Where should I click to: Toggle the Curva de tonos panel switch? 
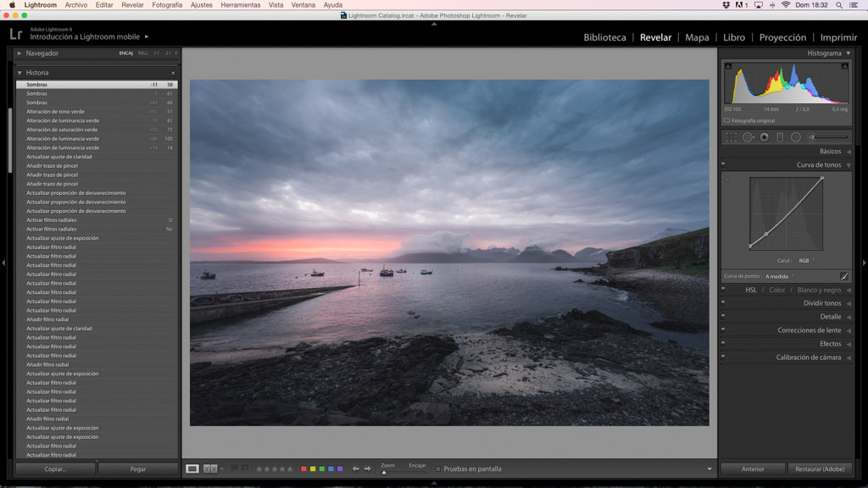tap(723, 164)
